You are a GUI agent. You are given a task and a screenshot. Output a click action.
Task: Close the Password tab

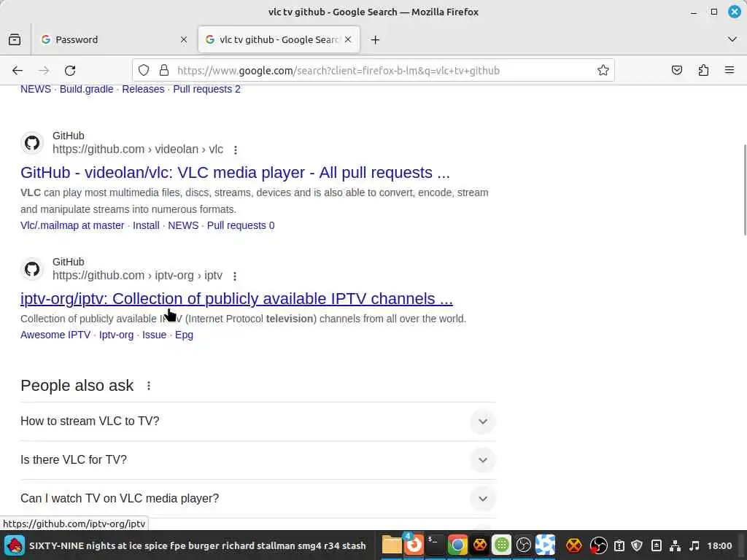pos(184,39)
